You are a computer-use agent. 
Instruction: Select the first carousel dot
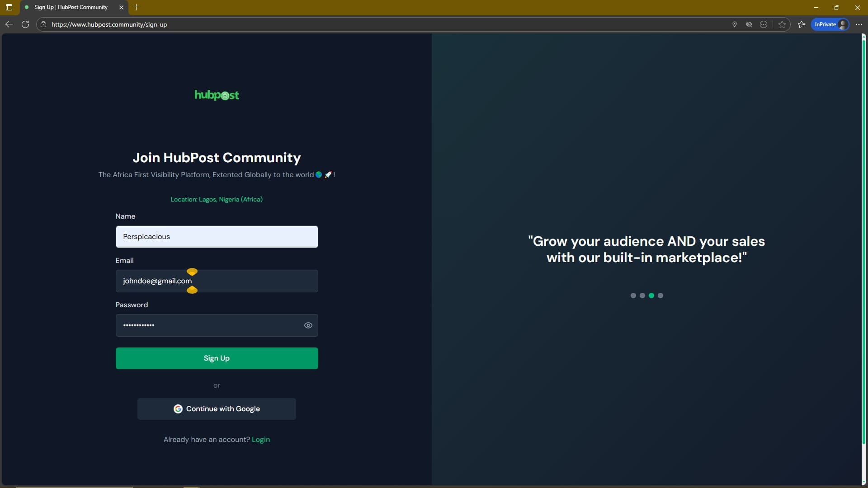(633, 296)
